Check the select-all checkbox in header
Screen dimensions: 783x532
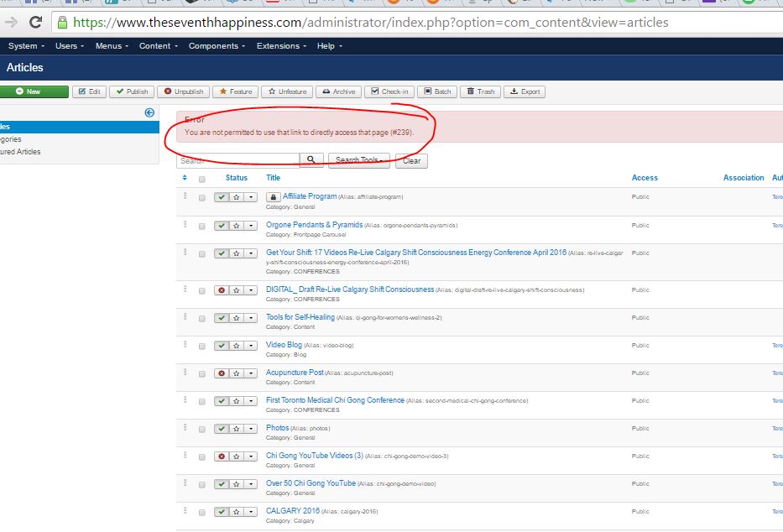[202, 179]
